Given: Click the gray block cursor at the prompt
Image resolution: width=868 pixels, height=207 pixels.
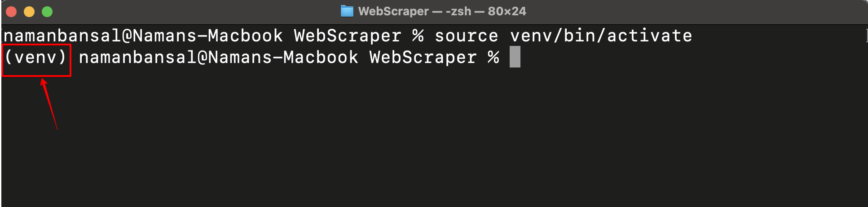Looking at the screenshot, I should [x=515, y=57].
